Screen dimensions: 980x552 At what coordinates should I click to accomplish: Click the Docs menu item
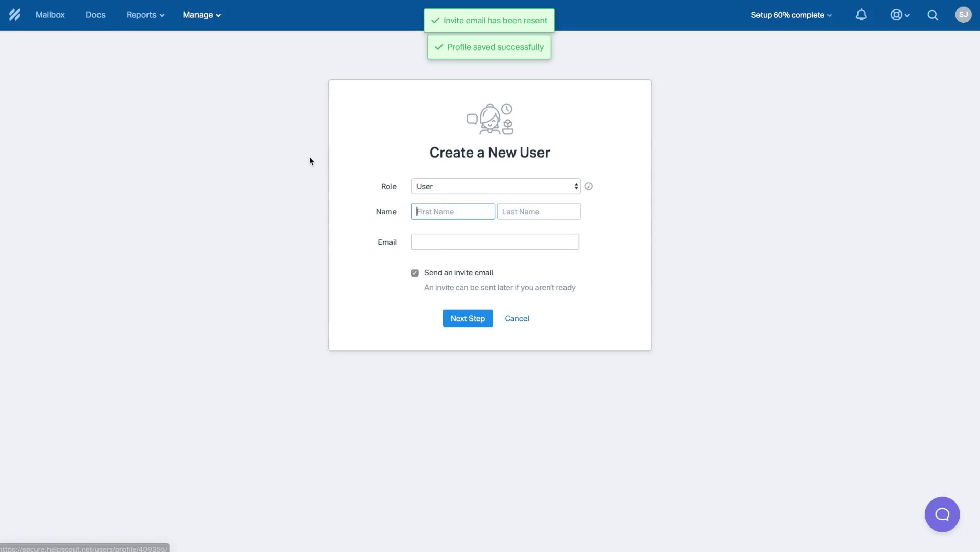click(x=95, y=15)
